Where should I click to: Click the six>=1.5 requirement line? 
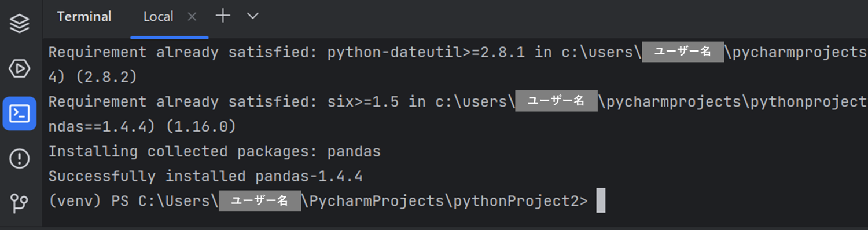457,102
